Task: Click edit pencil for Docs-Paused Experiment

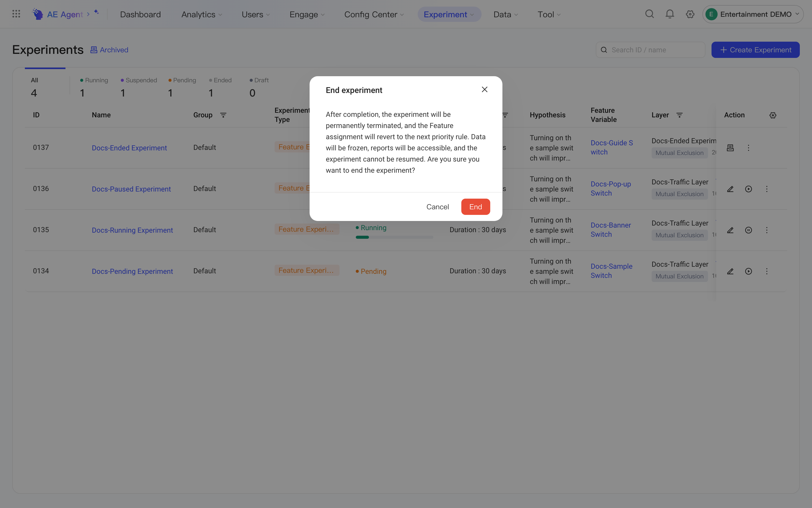Action: point(730,189)
